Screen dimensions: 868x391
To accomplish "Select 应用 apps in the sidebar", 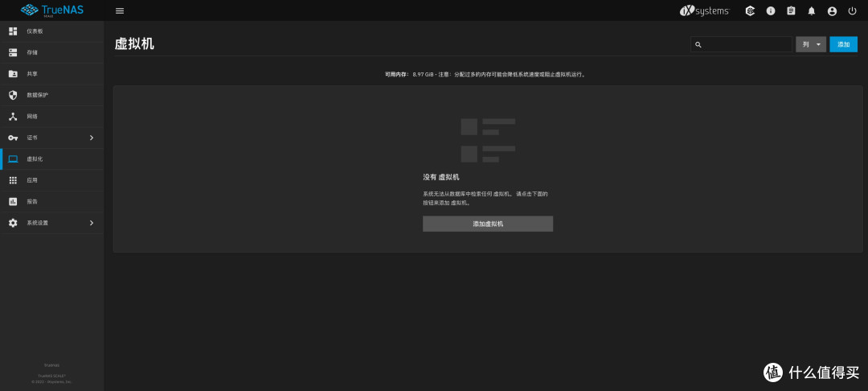I will pos(51,180).
